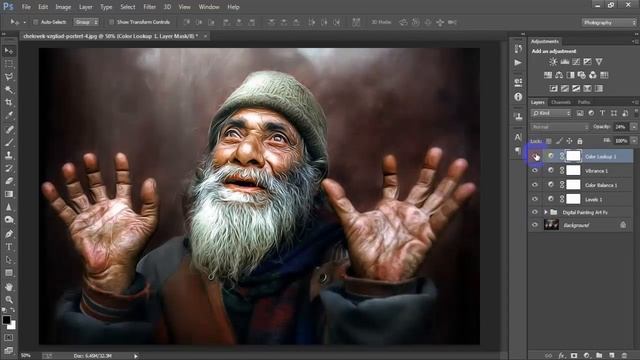Select the Polygonal Lasso tool
The width and height of the screenshot is (640, 360).
point(9,77)
